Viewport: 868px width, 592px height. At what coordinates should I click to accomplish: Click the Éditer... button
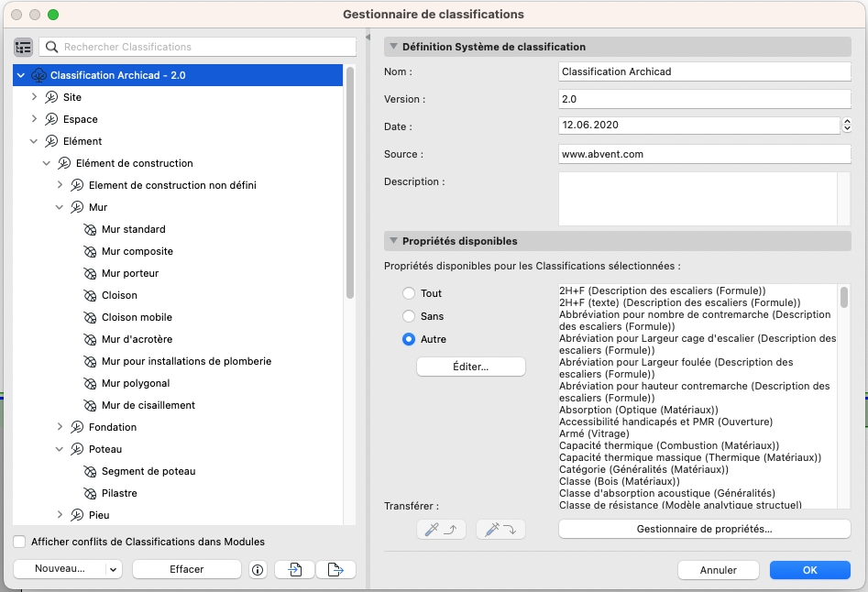(470, 367)
